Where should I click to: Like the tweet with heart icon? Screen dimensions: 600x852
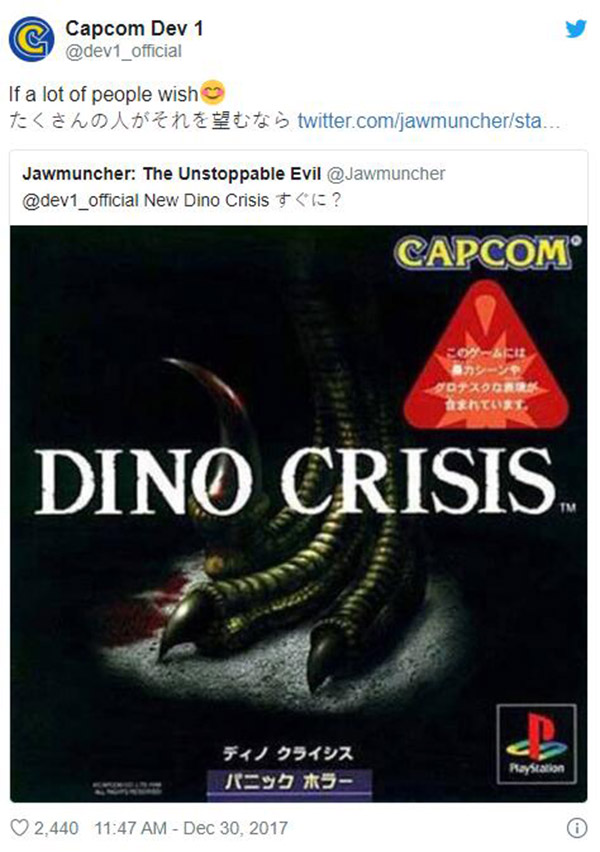[20, 828]
